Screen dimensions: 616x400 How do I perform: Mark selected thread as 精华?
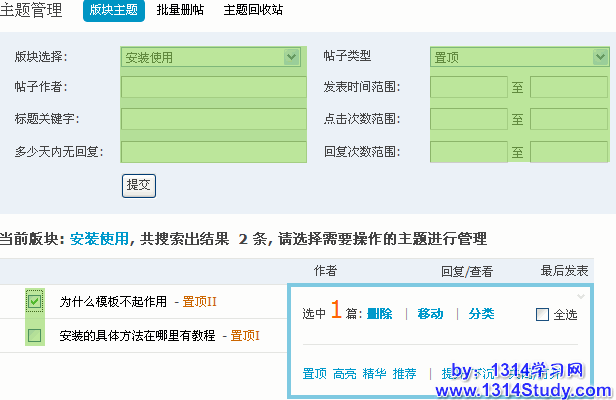point(374,373)
